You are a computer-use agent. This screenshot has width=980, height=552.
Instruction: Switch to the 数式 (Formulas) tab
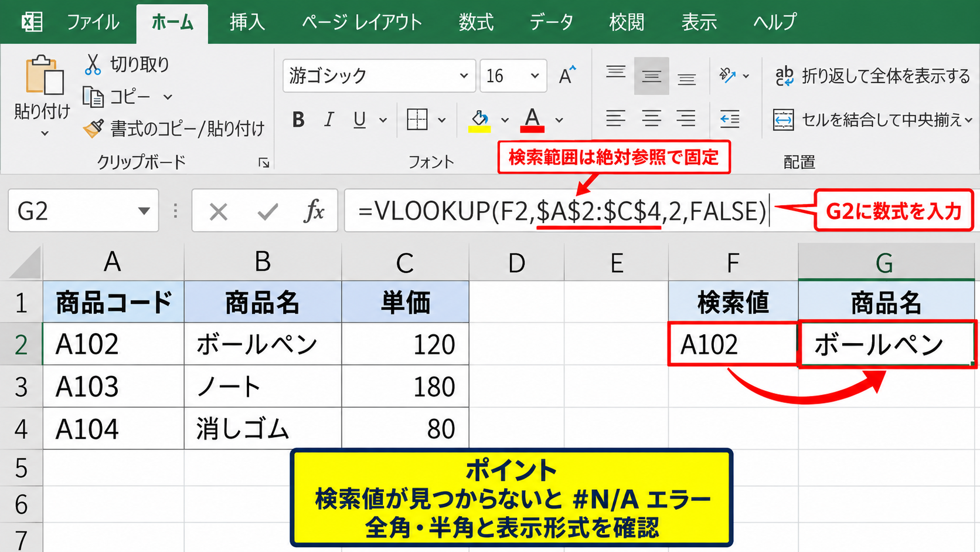coord(475,22)
